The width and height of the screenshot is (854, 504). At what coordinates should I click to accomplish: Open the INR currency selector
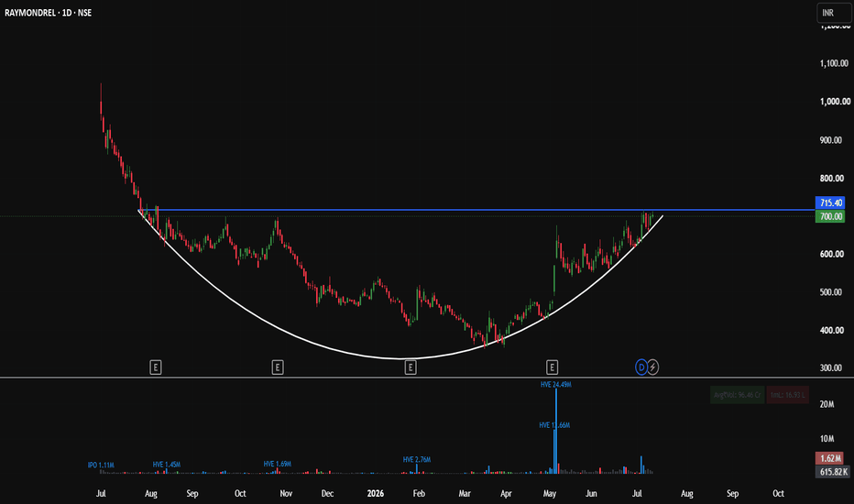pyautogui.click(x=834, y=13)
